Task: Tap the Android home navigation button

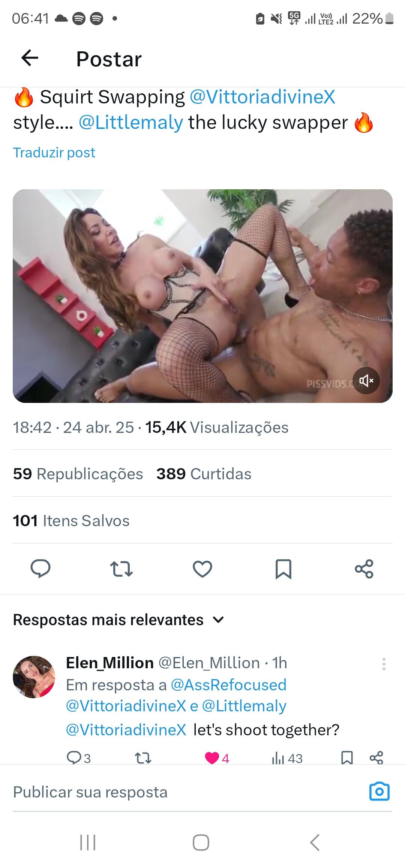Action: pyautogui.click(x=201, y=843)
